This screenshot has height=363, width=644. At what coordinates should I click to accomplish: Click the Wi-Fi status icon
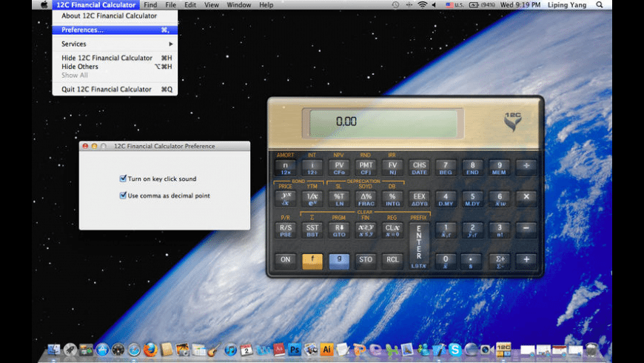coord(422,5)
